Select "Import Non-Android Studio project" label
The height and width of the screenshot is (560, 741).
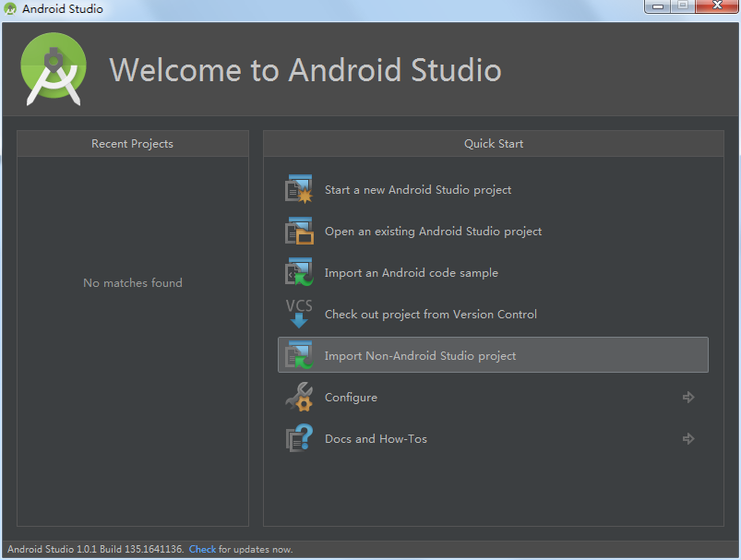[420, 356]
